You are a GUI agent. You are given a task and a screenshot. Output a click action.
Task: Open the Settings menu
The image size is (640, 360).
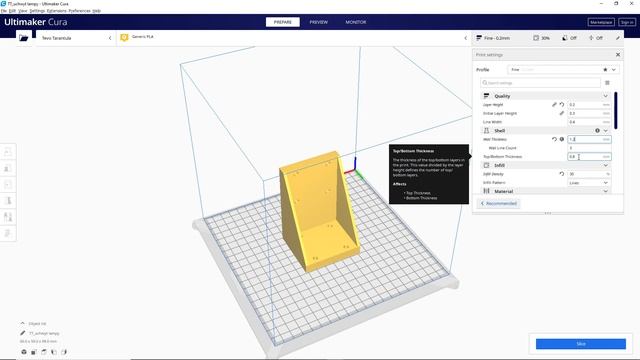(x=37, y=11)
